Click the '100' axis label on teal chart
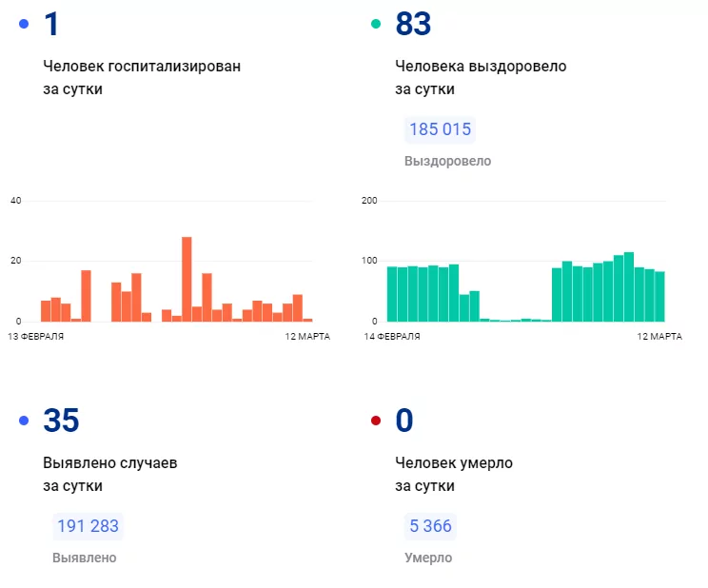The width and height of the screenshot is (708, 588). tap(369, 261)
